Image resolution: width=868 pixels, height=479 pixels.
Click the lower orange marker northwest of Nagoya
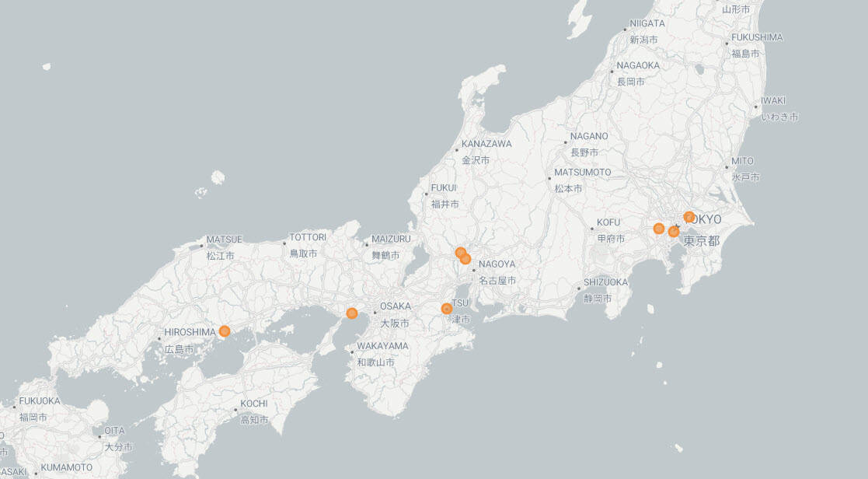click(465, 259)
